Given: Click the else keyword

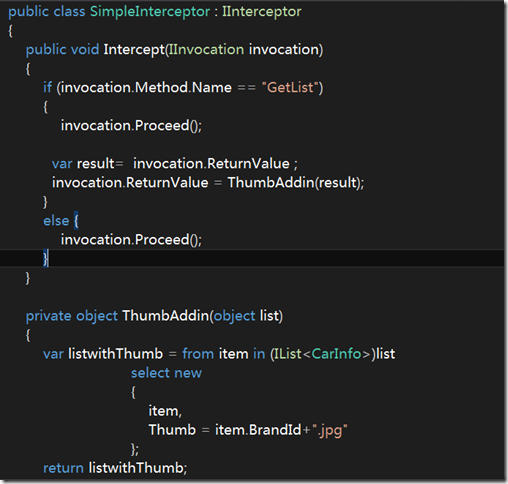Looking at the screenshot, I should pyautogui.click(x=56, y=221).
